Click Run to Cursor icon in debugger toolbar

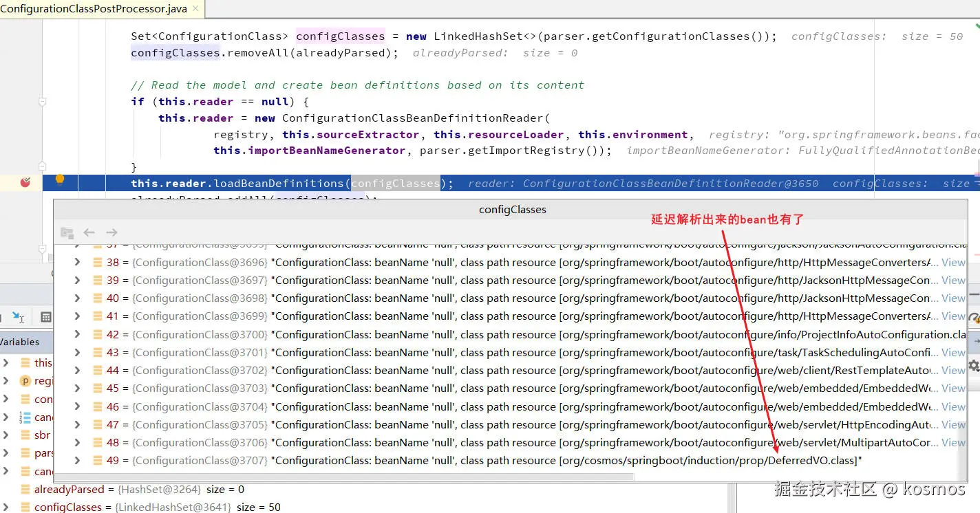pyautogui.click(x=19, y=317)
